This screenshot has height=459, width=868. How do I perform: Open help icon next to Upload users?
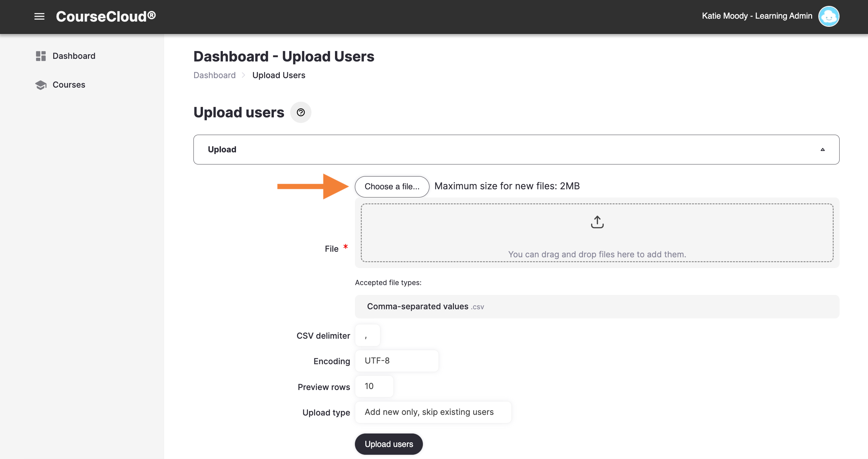[301, 112]
